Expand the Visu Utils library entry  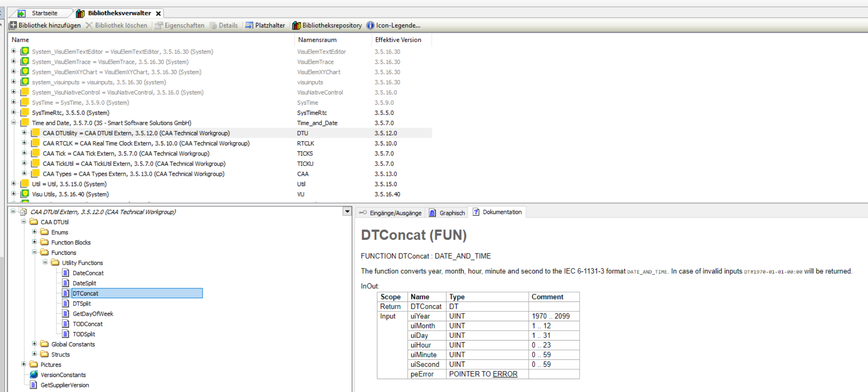[x=14, y=194]
